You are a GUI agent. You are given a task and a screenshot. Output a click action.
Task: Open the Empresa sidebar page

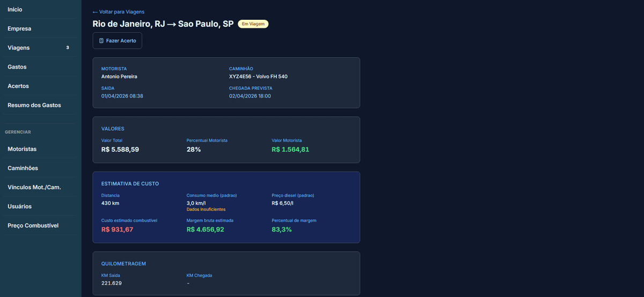click(x=19, y=28)
